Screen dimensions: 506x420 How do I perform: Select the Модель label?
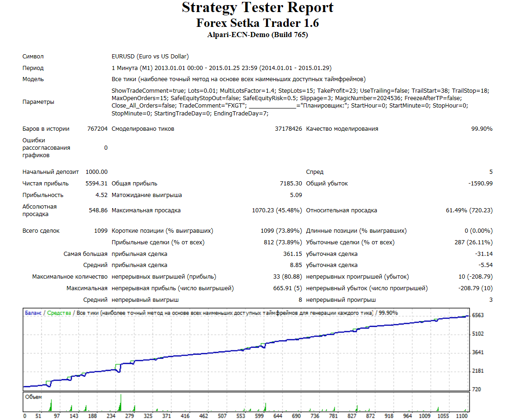pos(33,79)
